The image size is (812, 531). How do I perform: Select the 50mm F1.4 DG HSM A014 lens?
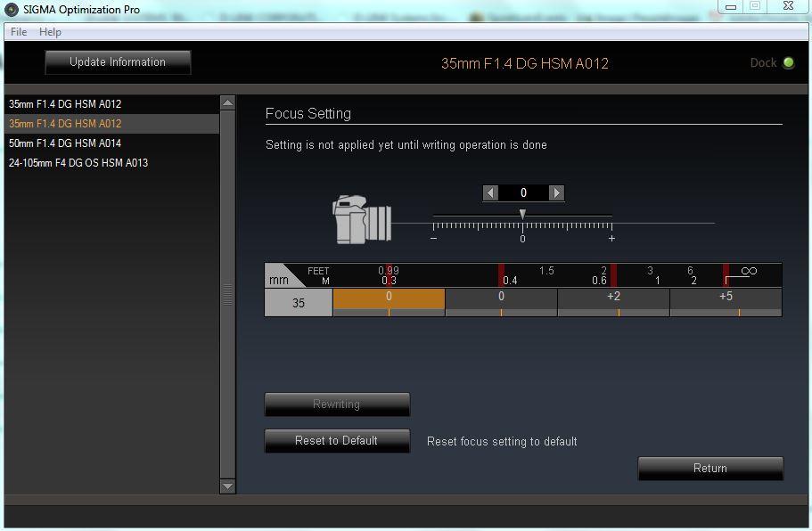[x=111, y=143]
